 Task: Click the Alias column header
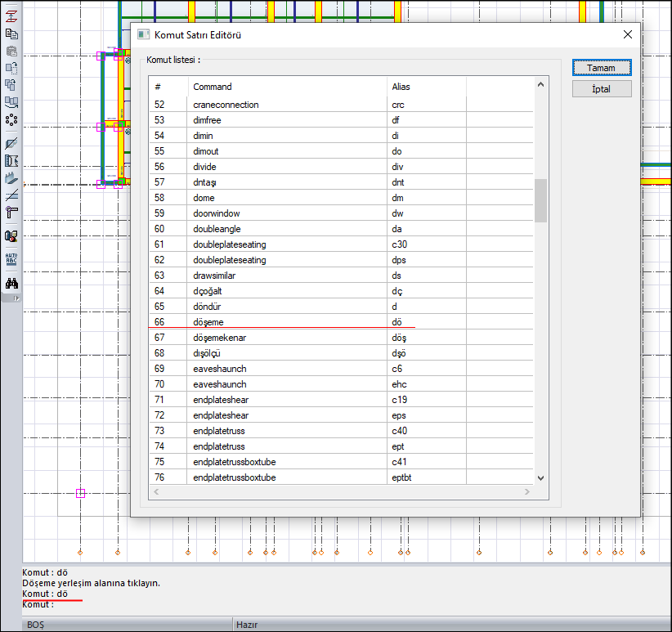pos(401,87)
